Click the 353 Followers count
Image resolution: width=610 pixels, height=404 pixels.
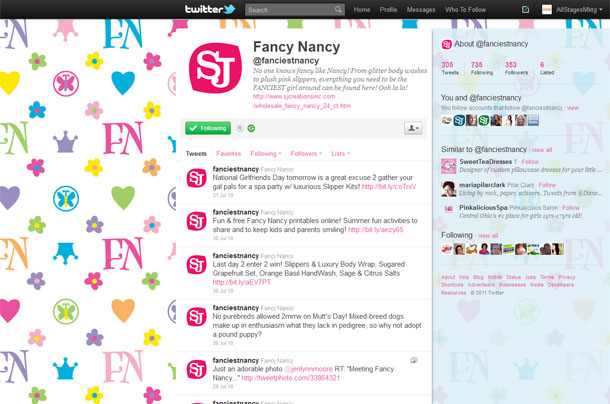516,68
